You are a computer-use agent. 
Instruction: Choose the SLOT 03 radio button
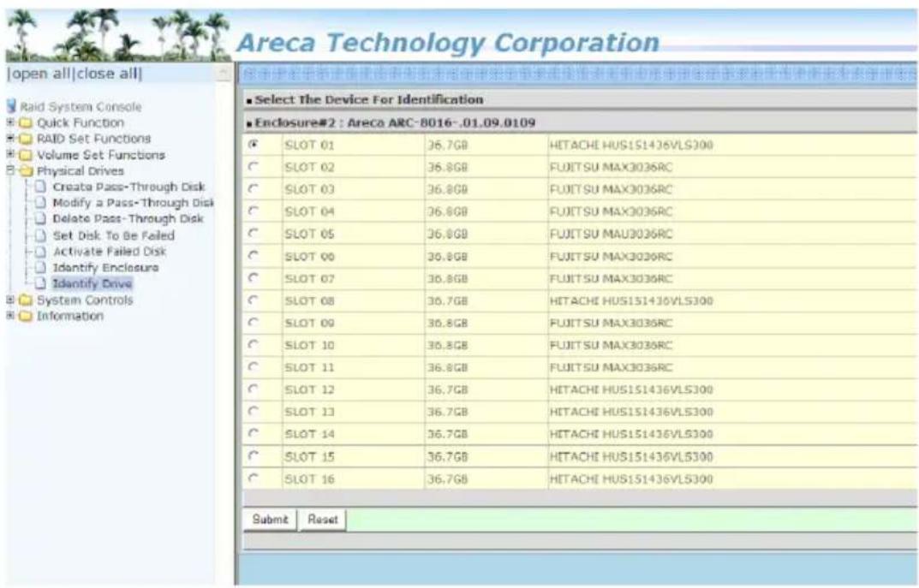tap(254, 188)
